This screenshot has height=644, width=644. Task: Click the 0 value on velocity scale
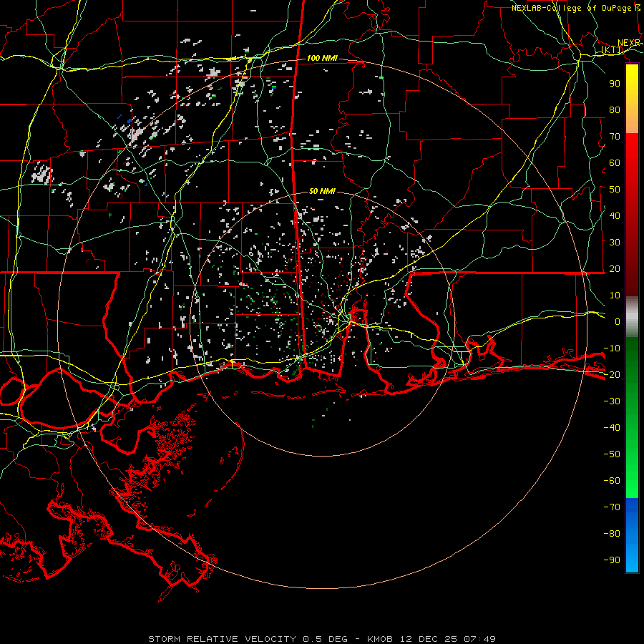coord(618,322)
